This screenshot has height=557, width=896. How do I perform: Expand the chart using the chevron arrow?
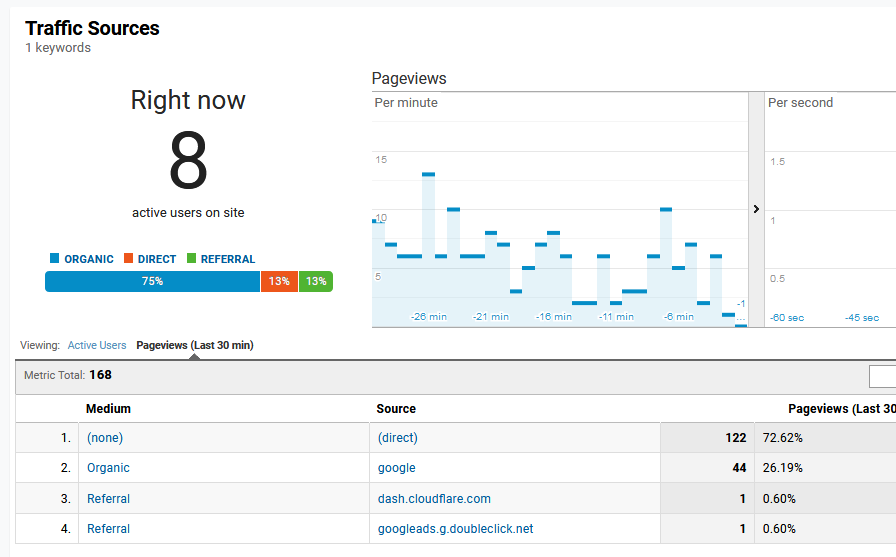756,209
